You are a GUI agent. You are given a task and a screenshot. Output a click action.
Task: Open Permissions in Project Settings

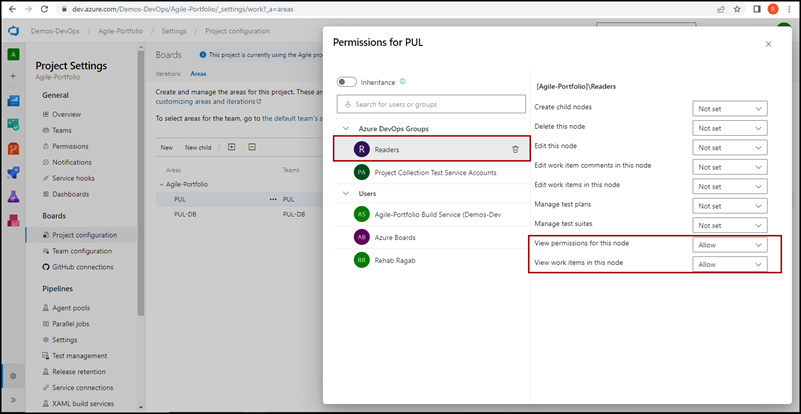pyautogui.click(x=70, y=146)
